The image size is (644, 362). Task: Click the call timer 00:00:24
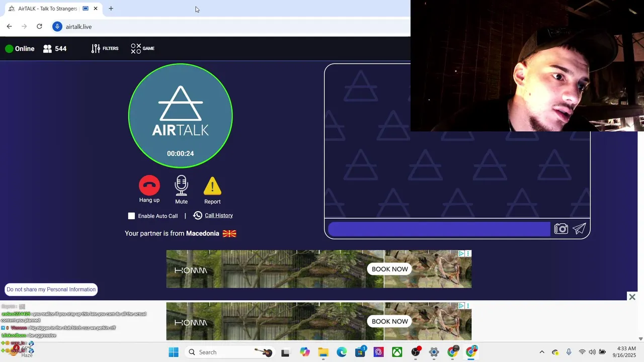(180, 153)
